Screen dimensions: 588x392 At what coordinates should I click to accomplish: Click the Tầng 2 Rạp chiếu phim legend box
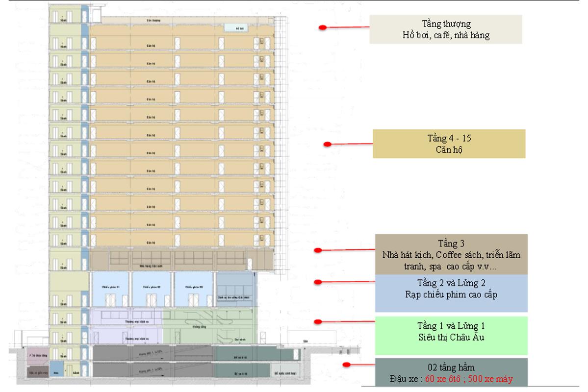[x=451, y=293]
